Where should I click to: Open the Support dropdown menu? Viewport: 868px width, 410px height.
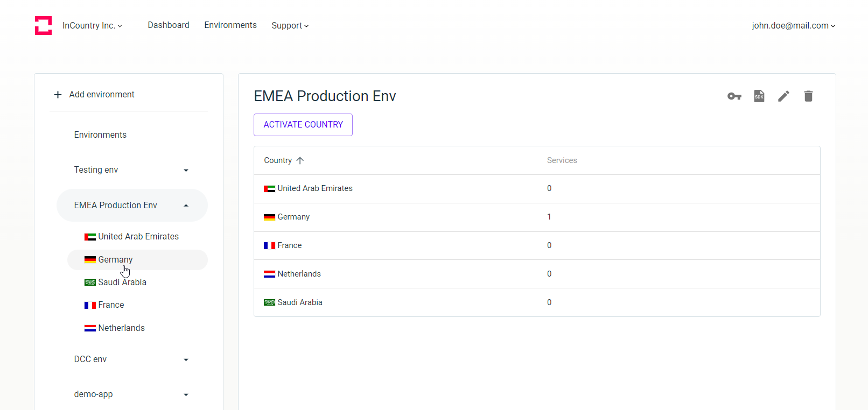click(290, 25)
